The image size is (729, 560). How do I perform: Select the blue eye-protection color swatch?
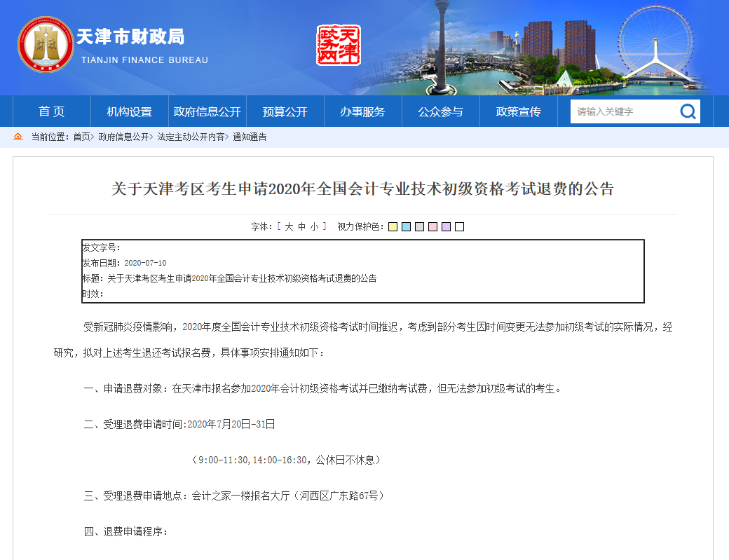pyautogui.click(x=406, y=226)
